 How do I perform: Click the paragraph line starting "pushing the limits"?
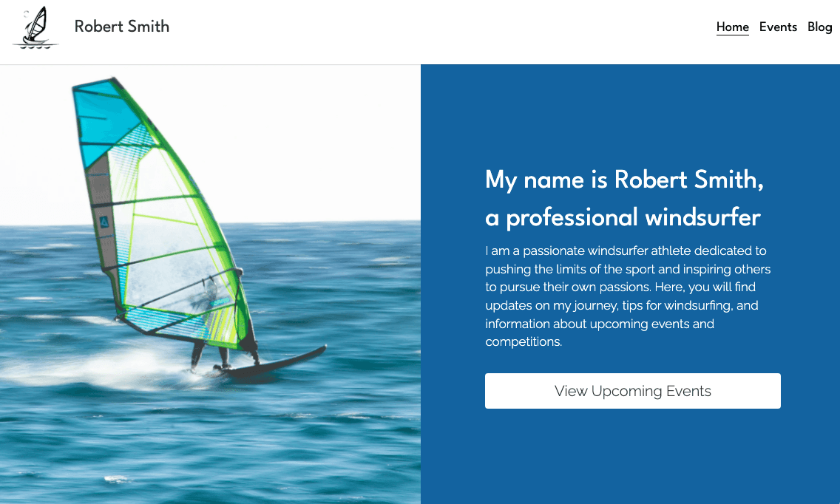tap(628, 269)
